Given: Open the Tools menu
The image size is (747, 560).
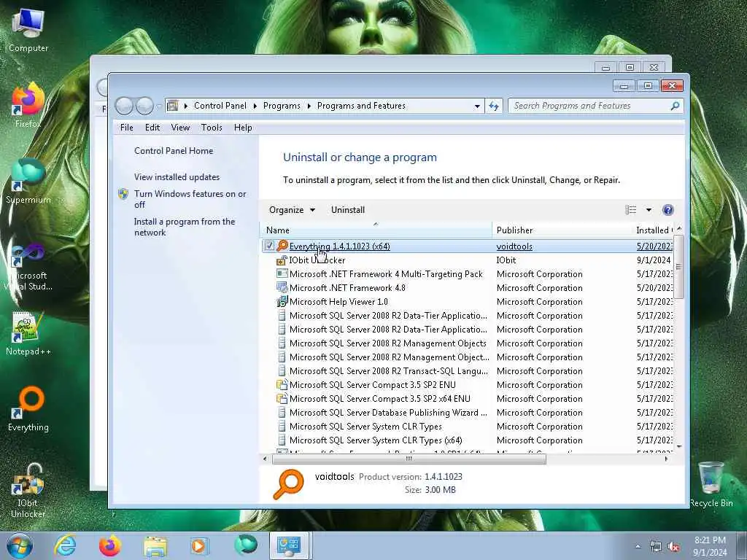Looking at the screenshot, I should pyautogui.click(x=212, y=128).
